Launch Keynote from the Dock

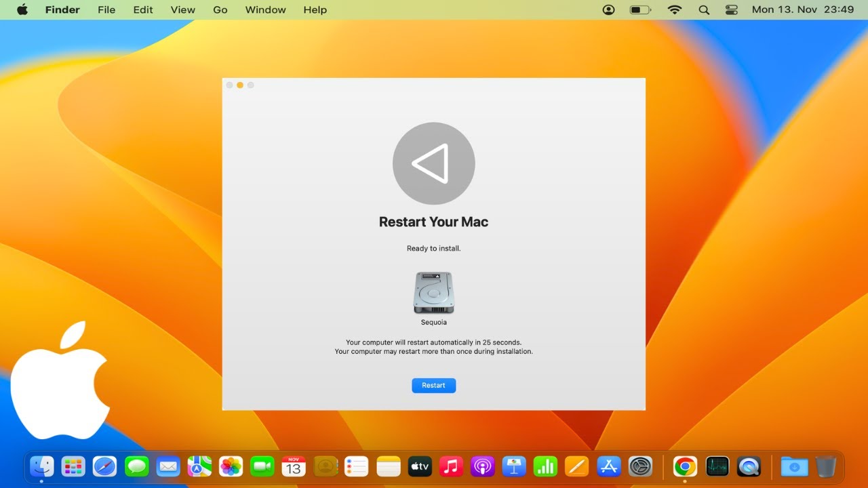[514, 466]
